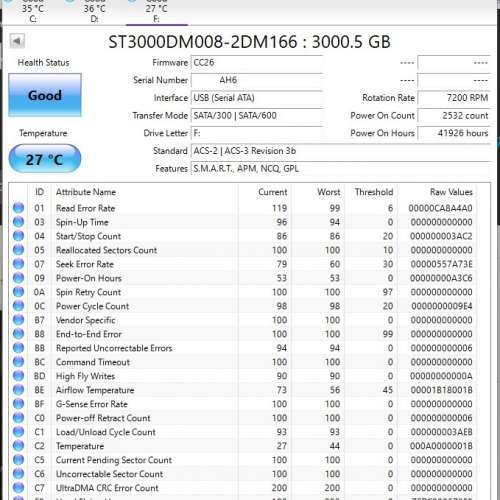Click the Standard field ACS-2 | ACS-3

tap(341, 151)
